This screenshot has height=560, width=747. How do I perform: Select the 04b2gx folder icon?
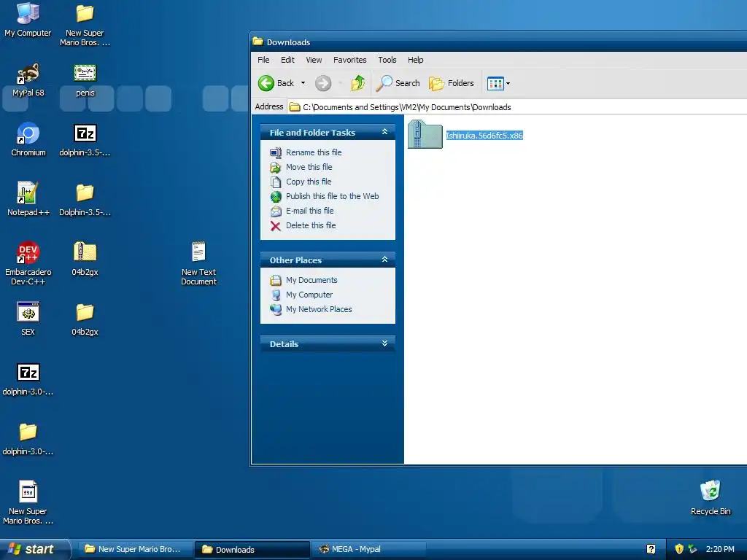85,319
